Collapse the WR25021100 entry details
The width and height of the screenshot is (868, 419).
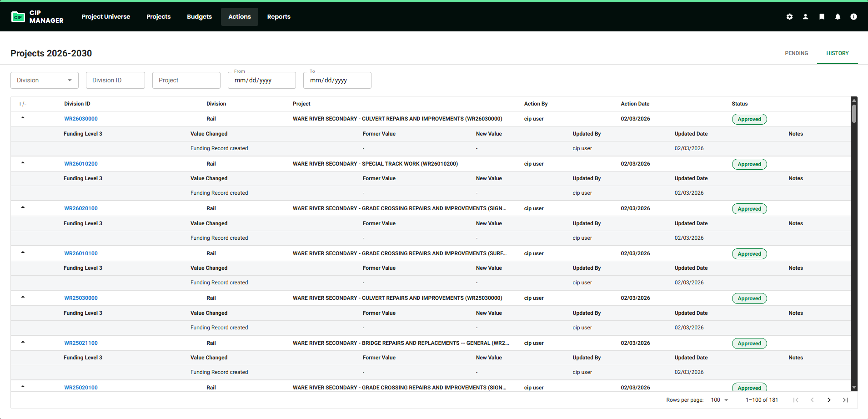pyautogui.click(x=23, y=341)
